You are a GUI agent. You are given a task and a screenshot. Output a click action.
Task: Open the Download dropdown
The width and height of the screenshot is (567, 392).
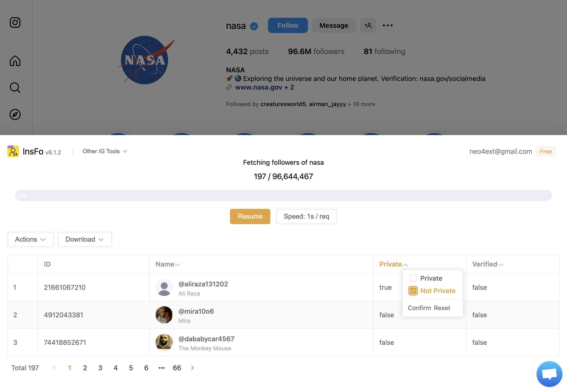pyautogui.click(x=85, y=239)
